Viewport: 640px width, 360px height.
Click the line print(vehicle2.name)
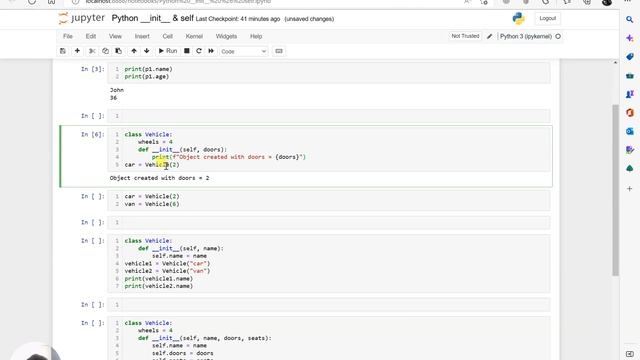click(159, 286)
